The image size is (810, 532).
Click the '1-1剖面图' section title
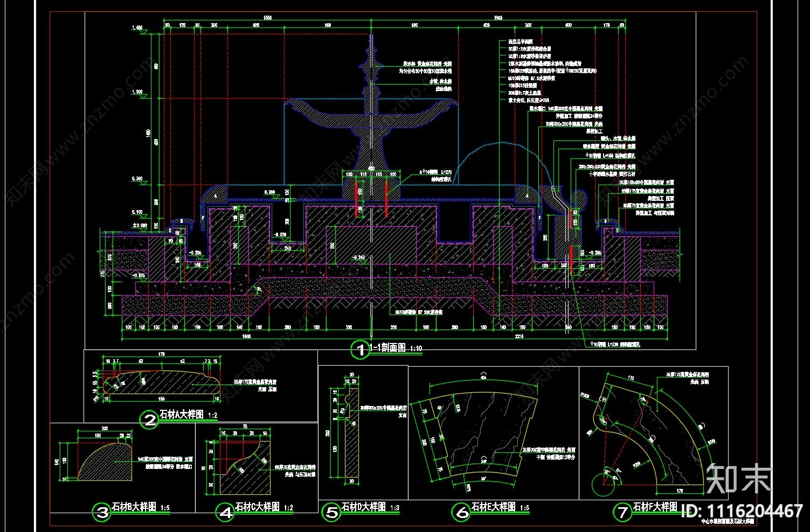coord(387,348)
